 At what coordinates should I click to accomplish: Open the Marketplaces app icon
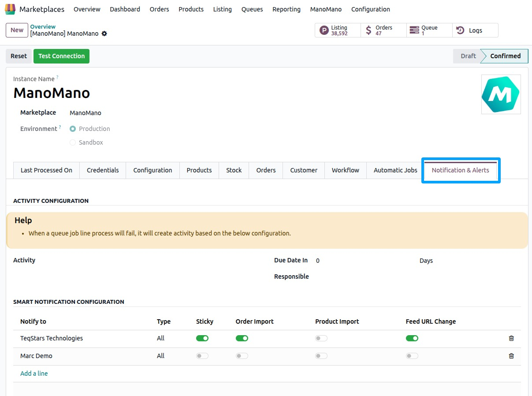(x=10, y=9)
